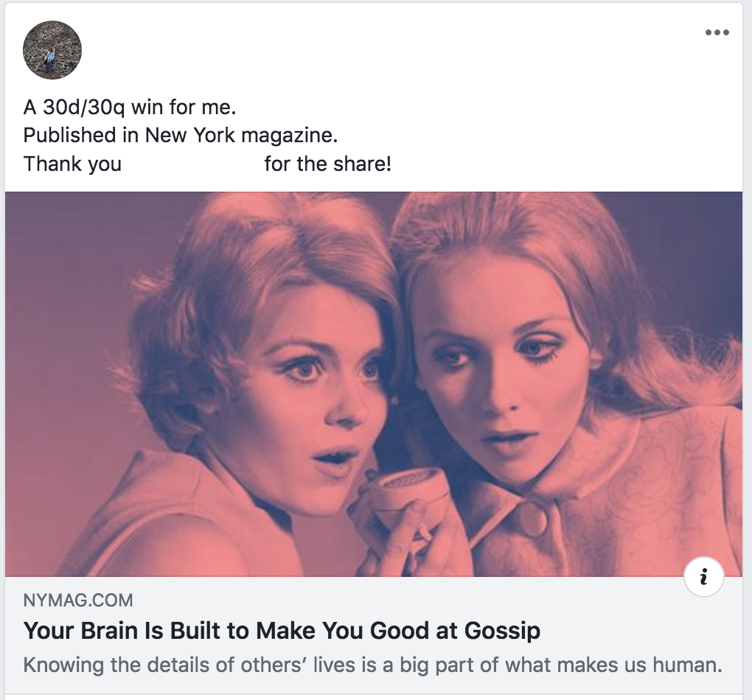This screenshot has height=700, width=752.
Task: Click the tagged name gap after 'Thank you'
Action: tap(192, 164)
